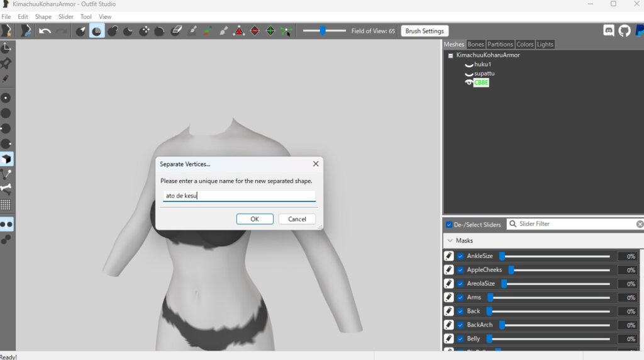This screenshot has width=644, height=360.
Task: Open the Discord link icon
Action: click(x=608, y=30)
